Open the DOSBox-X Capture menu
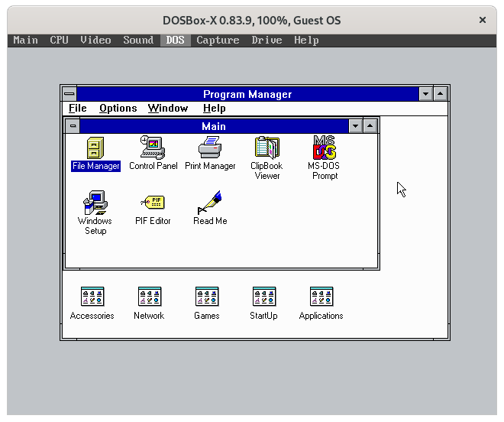The width and height of the screenshot is (504, 422). click(218, 40)
